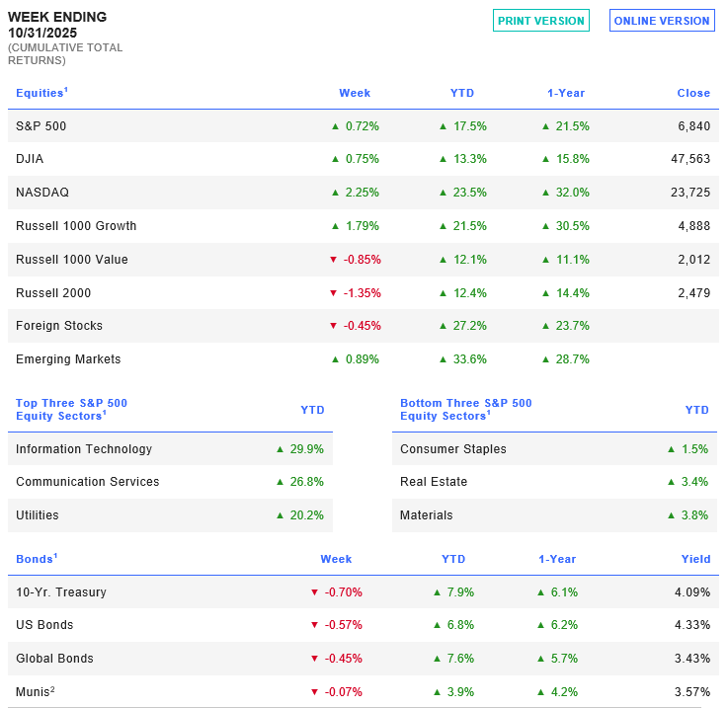
Task: Click the Munis row label
Action: 36,691
